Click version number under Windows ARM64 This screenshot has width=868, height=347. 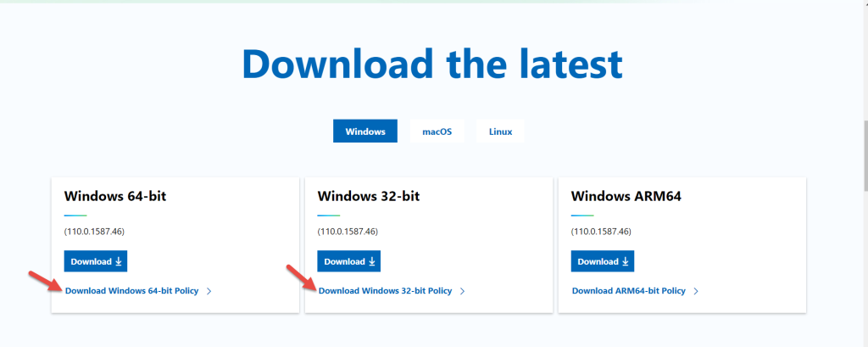[601, 231]
